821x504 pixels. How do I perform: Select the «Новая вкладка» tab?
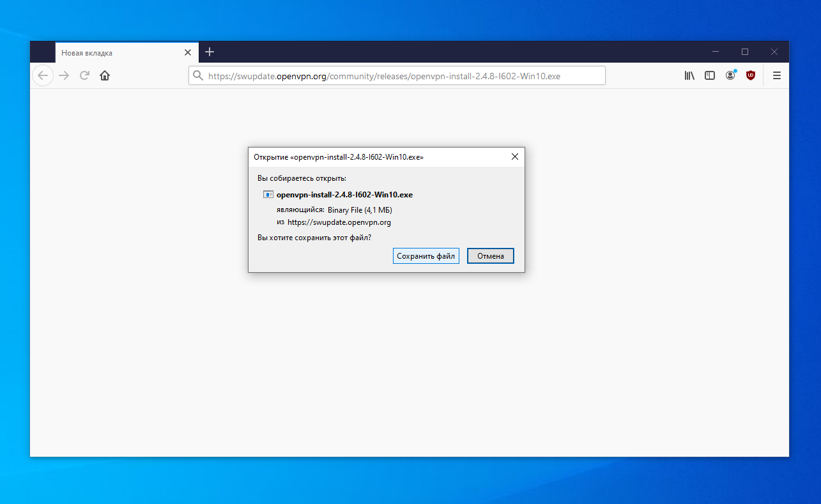(x=115, y=53)
